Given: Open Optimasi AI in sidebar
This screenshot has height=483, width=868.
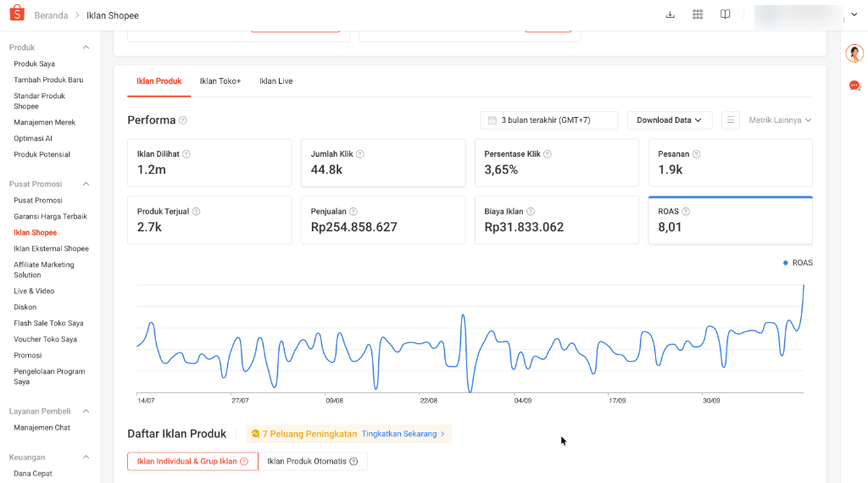Looking at the screenshot, I should (x=33, y=139).
